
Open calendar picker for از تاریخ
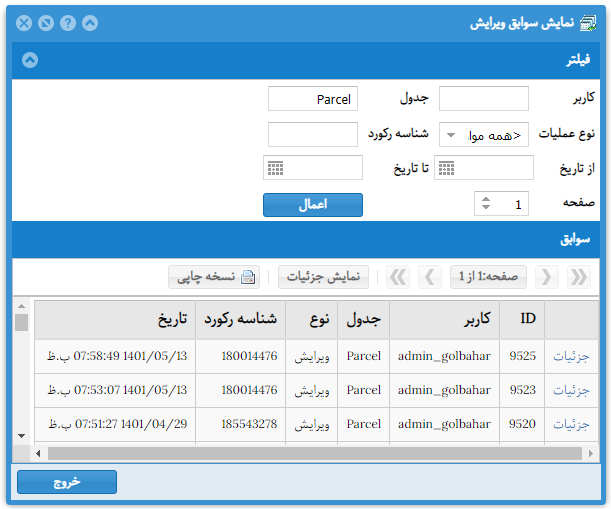447,168
